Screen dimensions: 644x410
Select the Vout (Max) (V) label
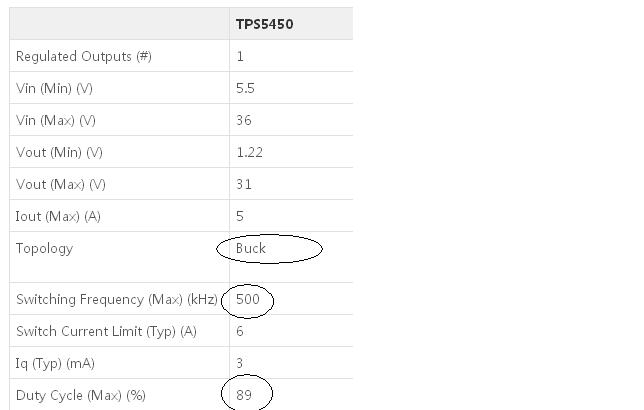click(x=61, y=184)
